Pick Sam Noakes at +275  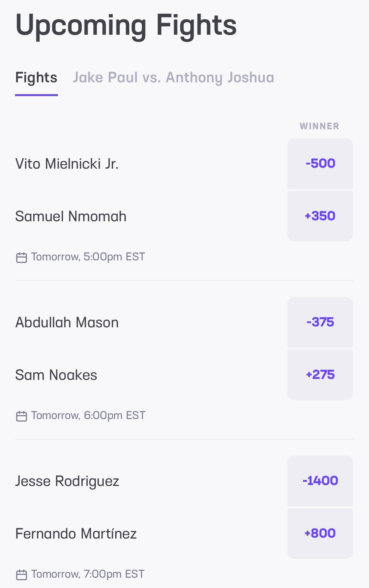click(x=320, y=375)
